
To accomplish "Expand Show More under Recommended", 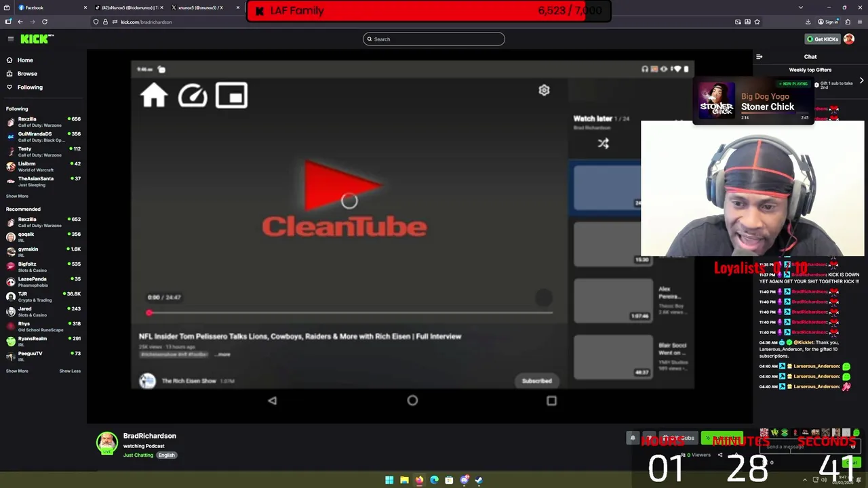I will pos(17,371).
